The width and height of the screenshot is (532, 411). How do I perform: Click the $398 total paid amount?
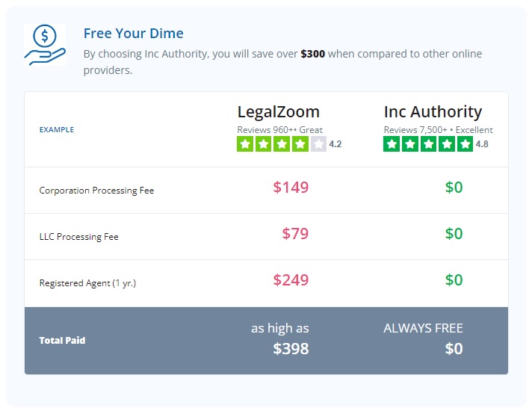pyautogui.click(x=291, y=348)
